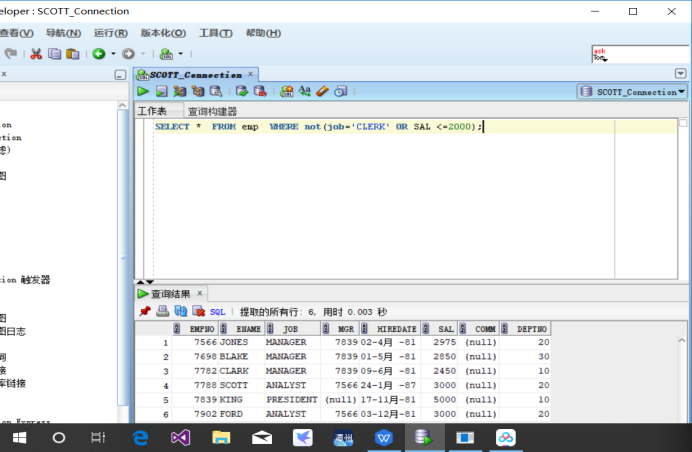
Task: Select the PRESIDENT cell in results
Action: click(291, 399)
